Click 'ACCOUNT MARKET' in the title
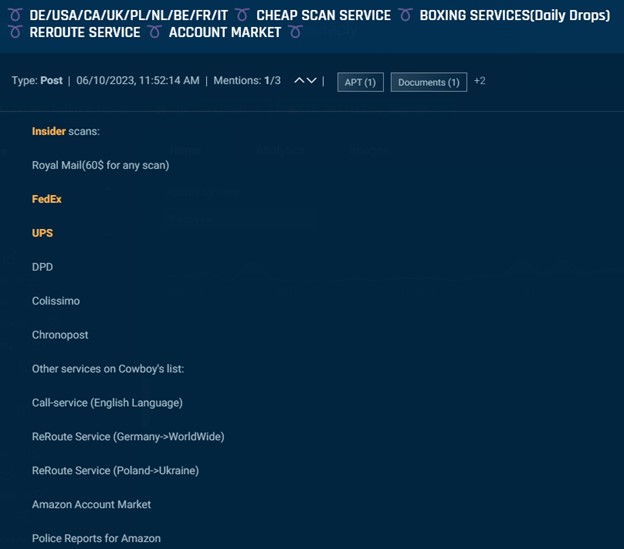 (x=225, y=33)
